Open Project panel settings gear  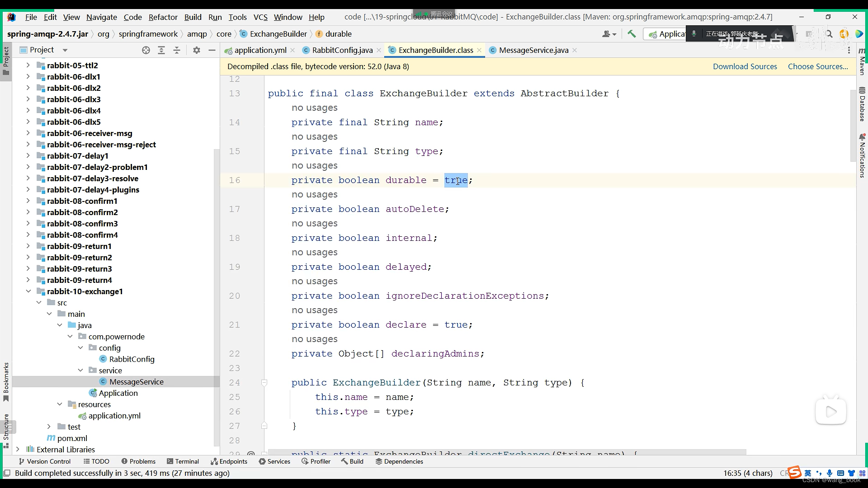197,50
